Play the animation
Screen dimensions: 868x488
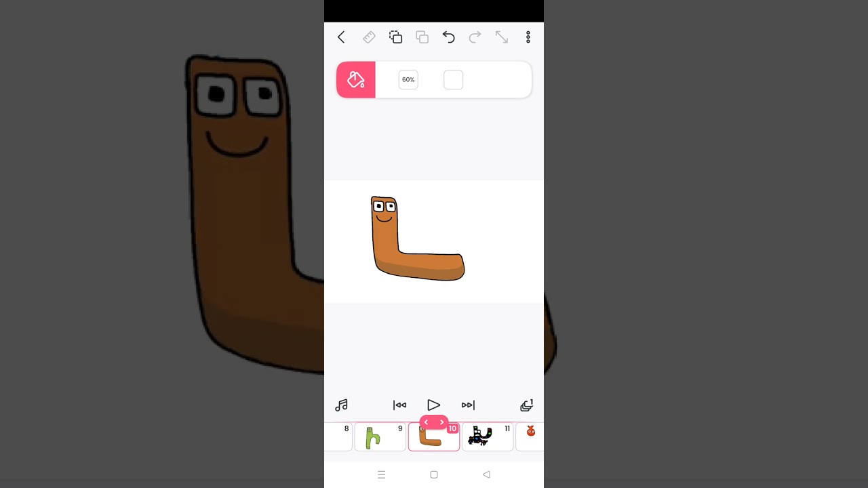point(433,405)
